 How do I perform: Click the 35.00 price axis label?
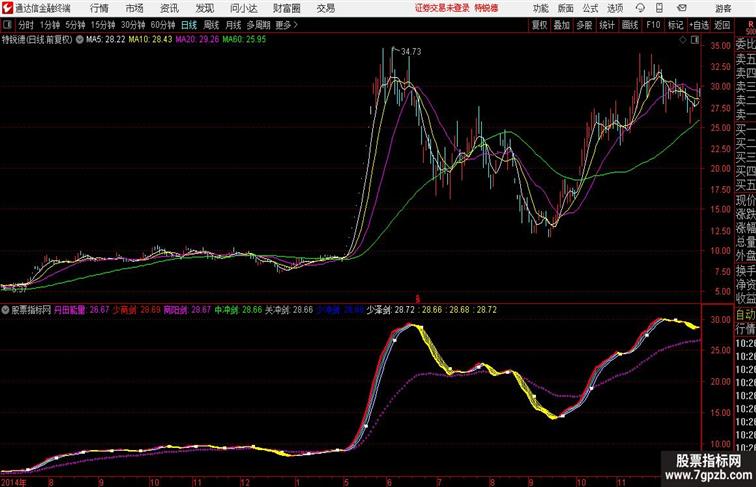click(x=720, y=46)
